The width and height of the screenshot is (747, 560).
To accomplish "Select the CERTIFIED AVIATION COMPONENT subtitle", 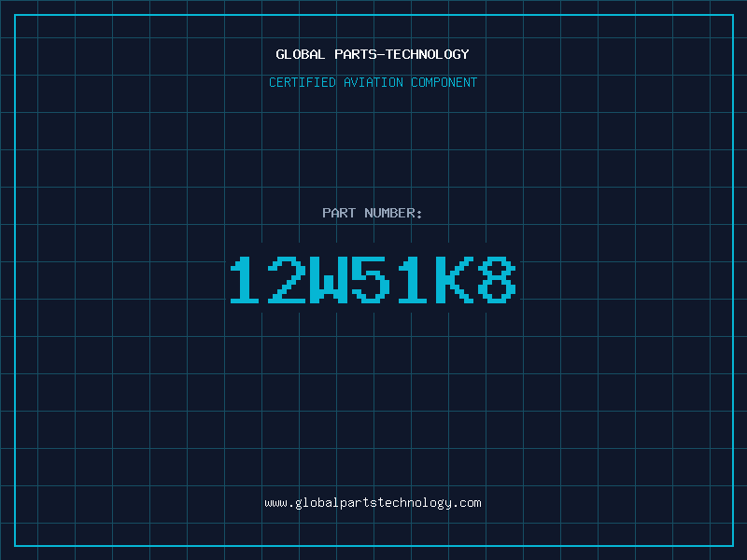I will [373, 82].
